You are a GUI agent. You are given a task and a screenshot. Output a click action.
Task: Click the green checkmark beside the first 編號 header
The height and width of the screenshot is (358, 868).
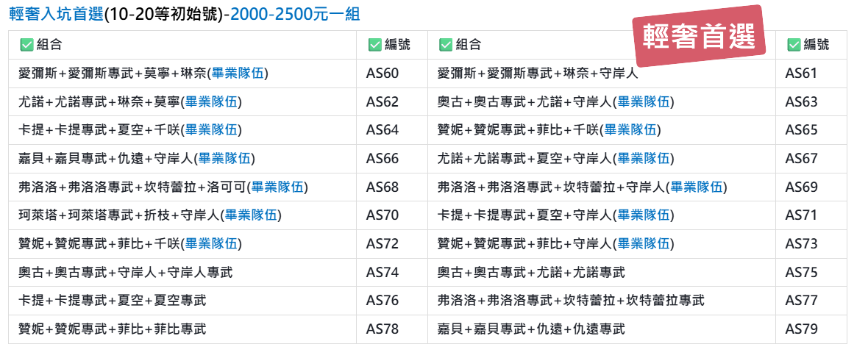pos(374,45)
